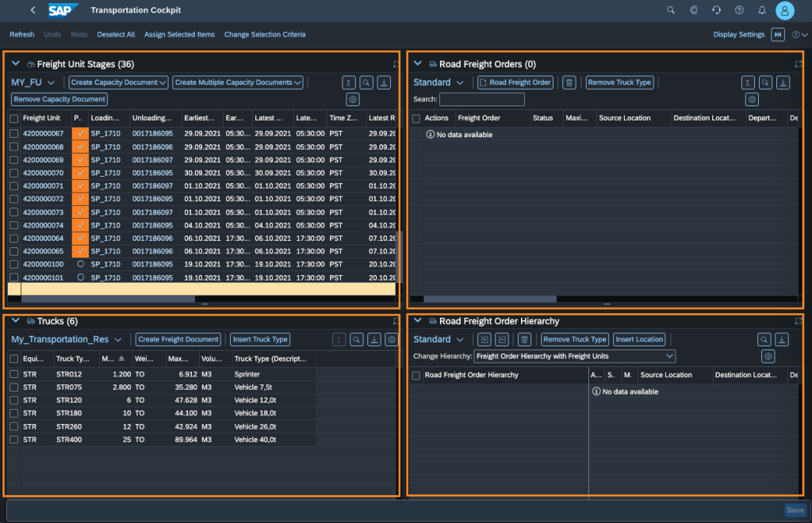Click the Insert Location button

click(x=639, y=339)
